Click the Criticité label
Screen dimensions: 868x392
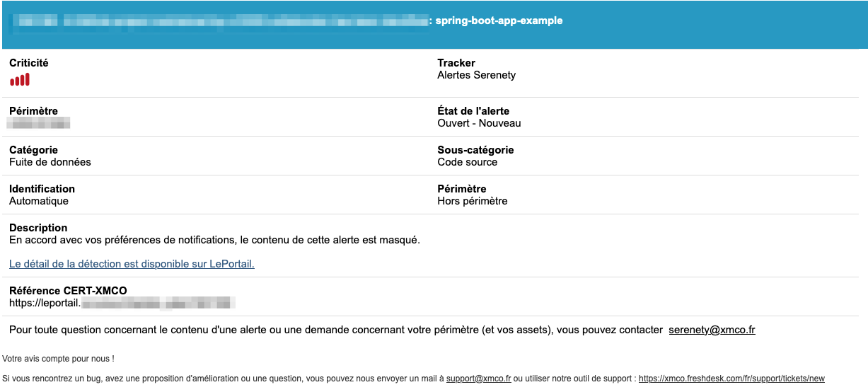tap(29, 63)
